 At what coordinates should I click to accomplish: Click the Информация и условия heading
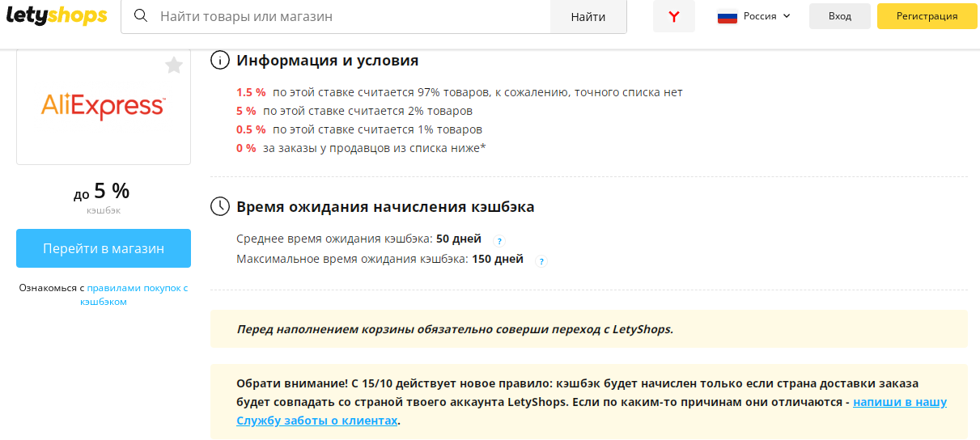coord(328,60)
